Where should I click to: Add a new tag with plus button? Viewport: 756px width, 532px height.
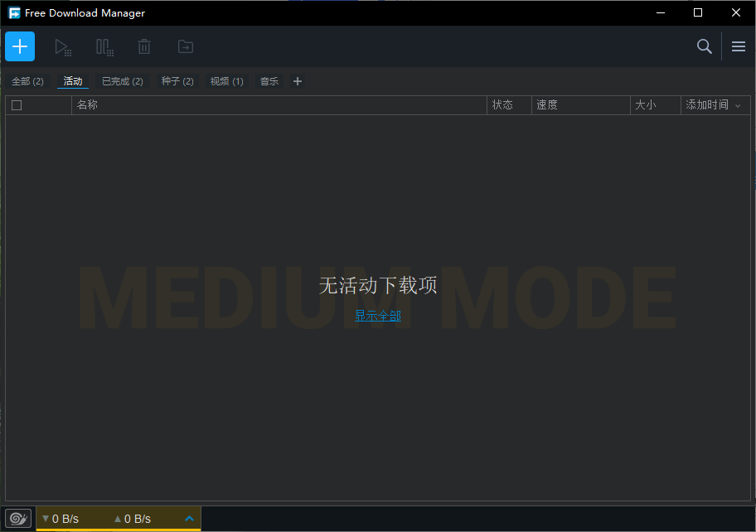click(x=298, y=81)
